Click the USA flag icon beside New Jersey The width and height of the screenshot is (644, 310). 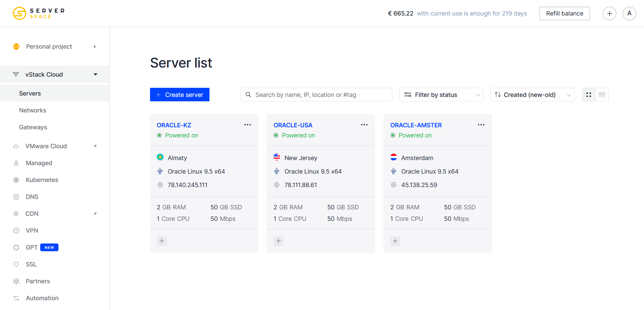277,157
